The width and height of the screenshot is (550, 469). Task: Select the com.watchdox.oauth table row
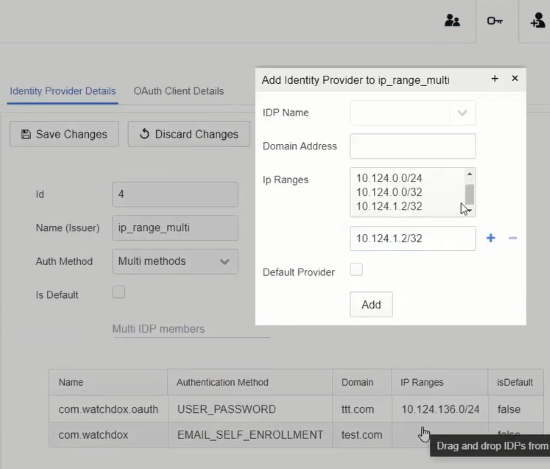pos(296,409)
